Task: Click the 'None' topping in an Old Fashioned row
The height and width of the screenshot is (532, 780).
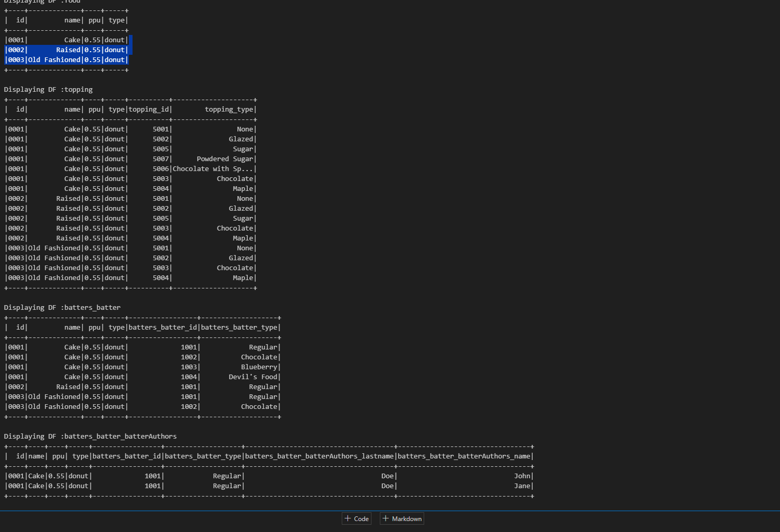Action: pyautogui.click(x=245, y=248)
